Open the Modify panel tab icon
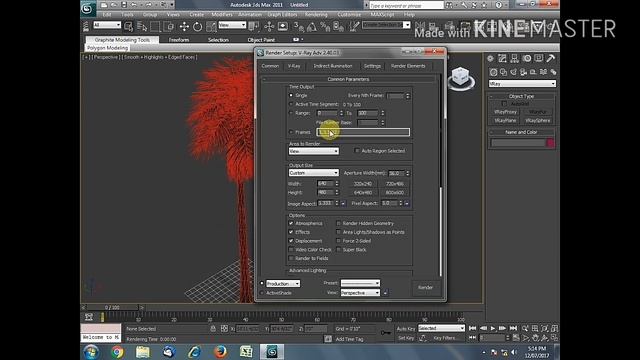The width and height of the screenshot is (640, 360). point(502,58)
